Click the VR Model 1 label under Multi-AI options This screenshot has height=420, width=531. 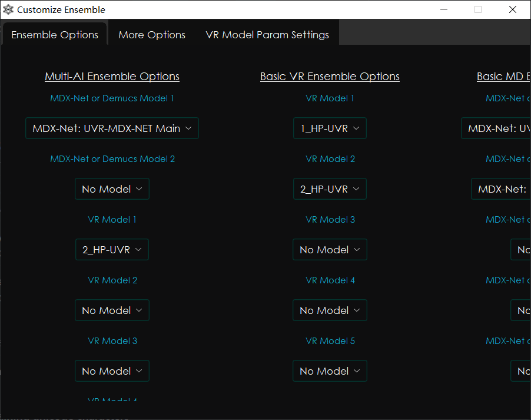[x=112, y=219]
